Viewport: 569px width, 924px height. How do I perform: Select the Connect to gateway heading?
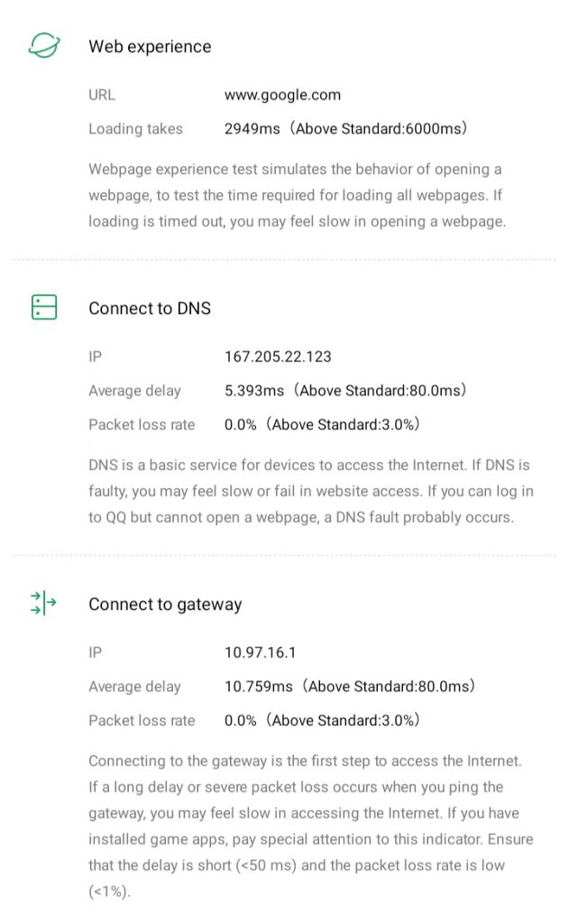click(165, 605)
